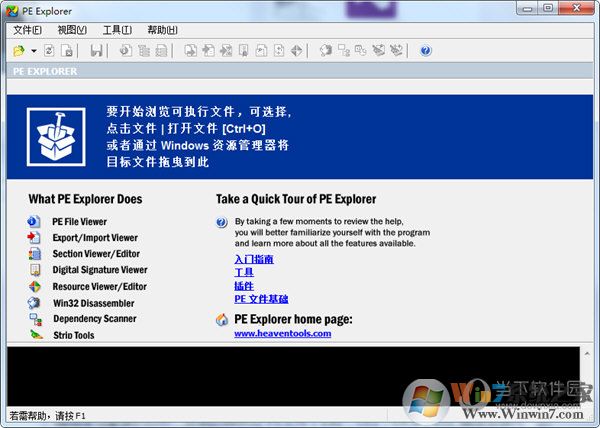Open Section Headers toolbar icon
The image size is (600, 428).
161,50
